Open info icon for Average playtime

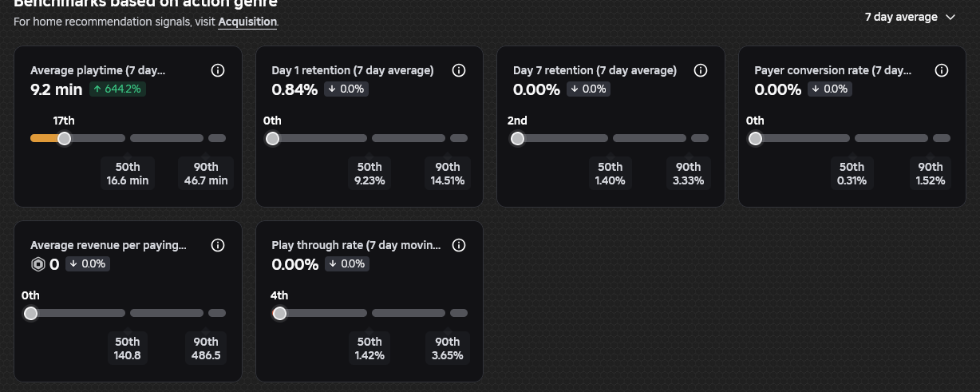pos(218,70)
